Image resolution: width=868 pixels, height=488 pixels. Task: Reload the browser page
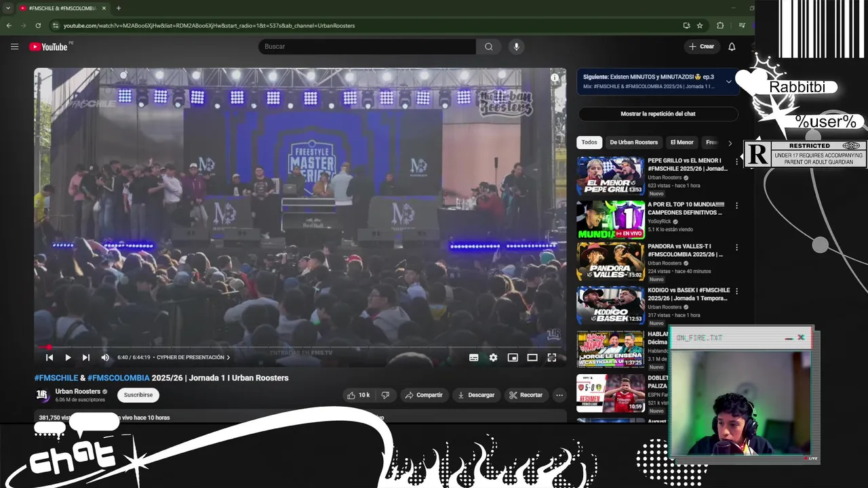pos(38,26)
